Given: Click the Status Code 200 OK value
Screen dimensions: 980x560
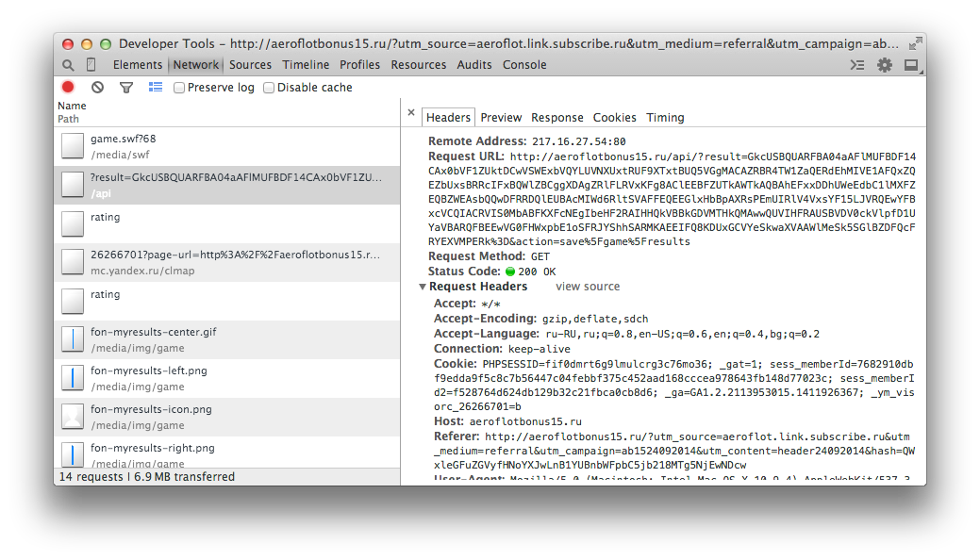Looking at the screenshot, I should 531,272.
